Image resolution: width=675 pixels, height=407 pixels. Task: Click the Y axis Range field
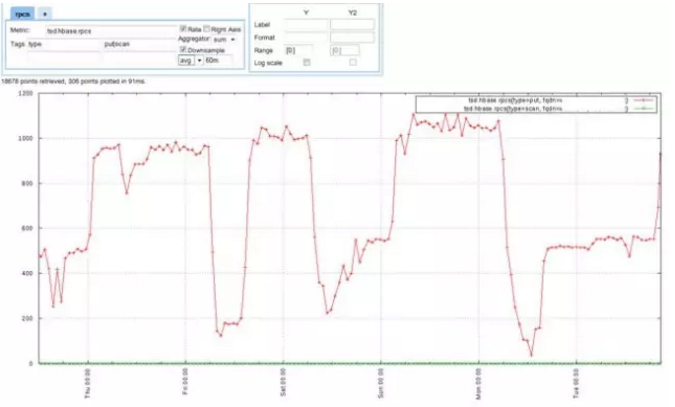coord(299,50)
